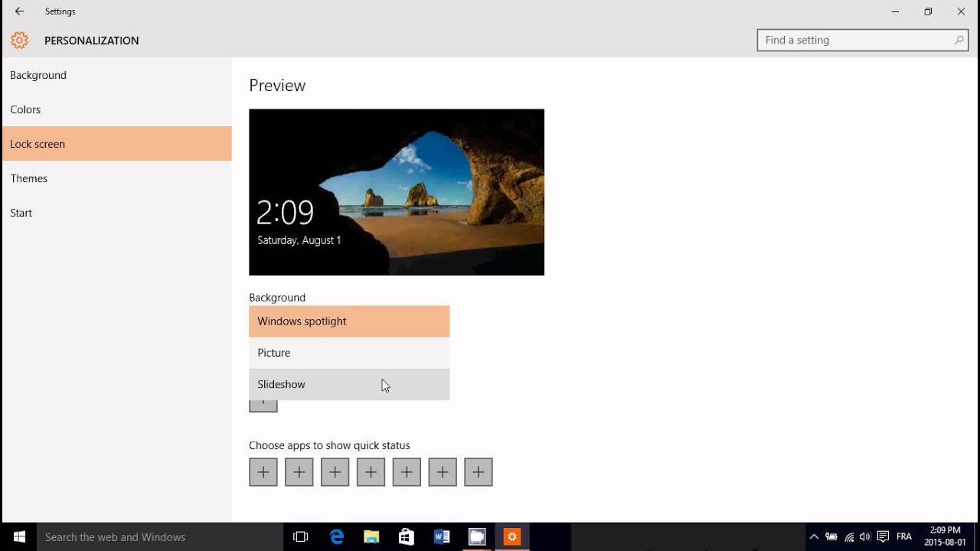The image size is (980, 551).
Task: Open the Themes settings page
Action: [x=116, y=178]
